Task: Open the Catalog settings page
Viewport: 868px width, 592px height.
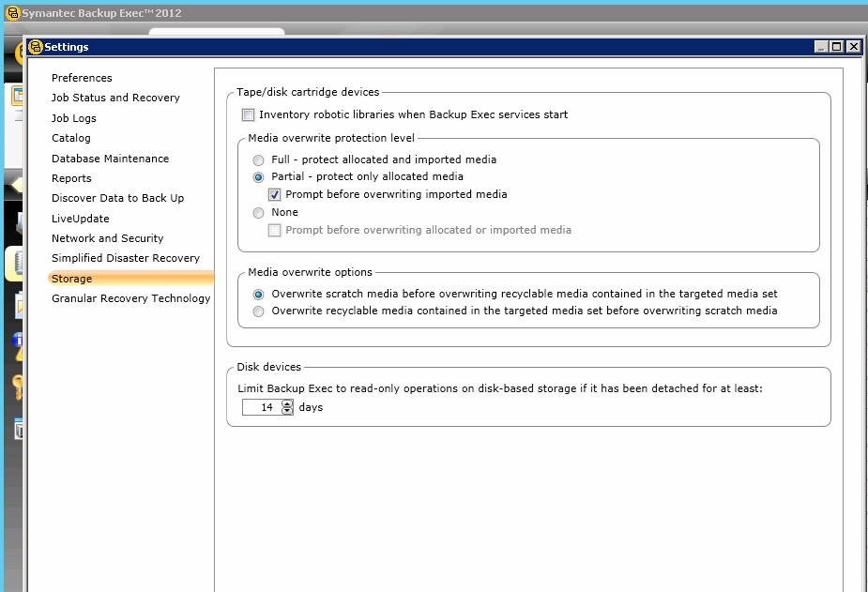Action: tap(71, 138)
